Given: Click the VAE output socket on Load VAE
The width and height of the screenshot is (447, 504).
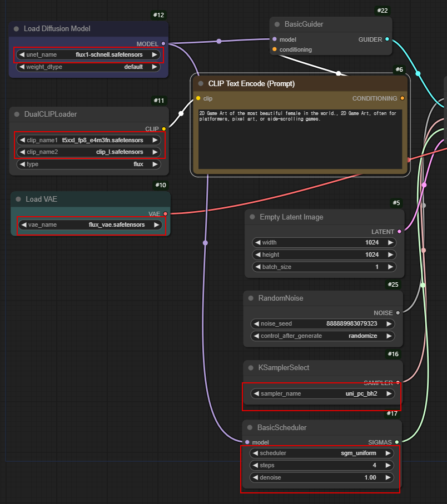Looking at the screenshot, I should (165, 214).
